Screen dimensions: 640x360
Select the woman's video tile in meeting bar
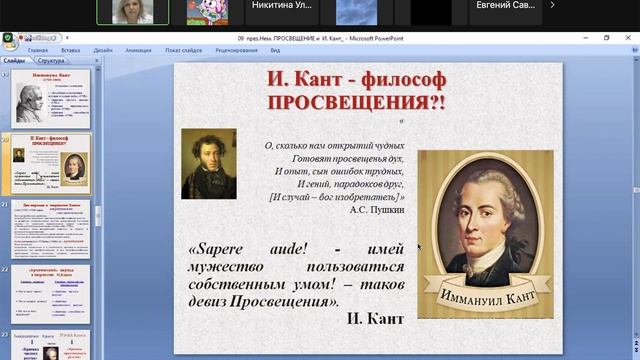tap(133, 12)
